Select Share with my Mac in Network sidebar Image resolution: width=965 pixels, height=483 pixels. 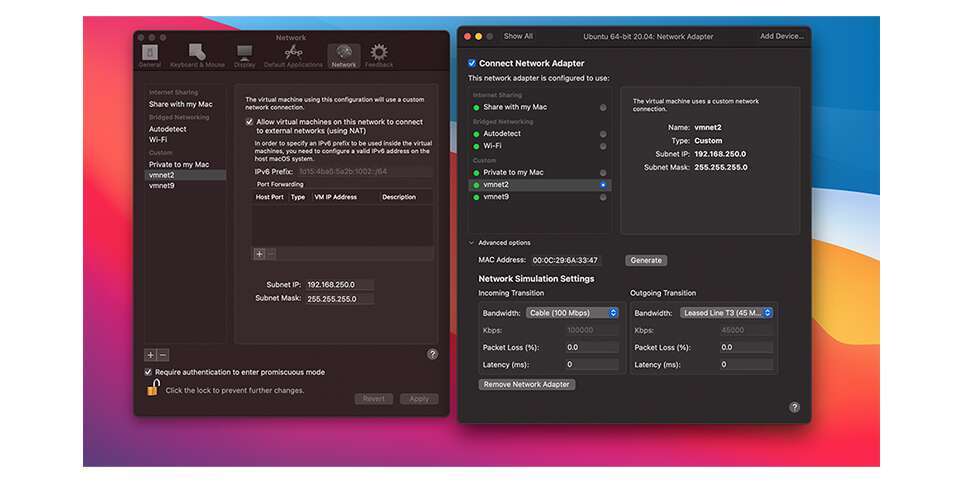point(181,105)
